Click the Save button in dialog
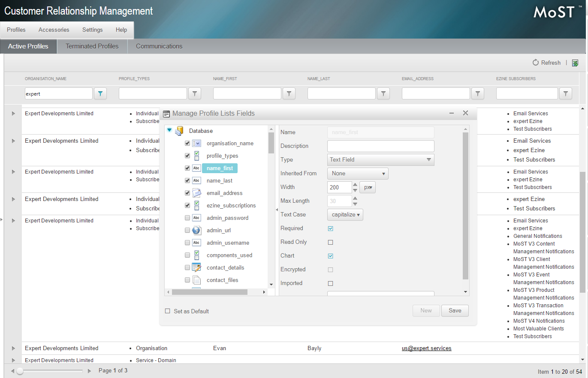The width and height of the screenshot is (588, 378). [455, 311]
